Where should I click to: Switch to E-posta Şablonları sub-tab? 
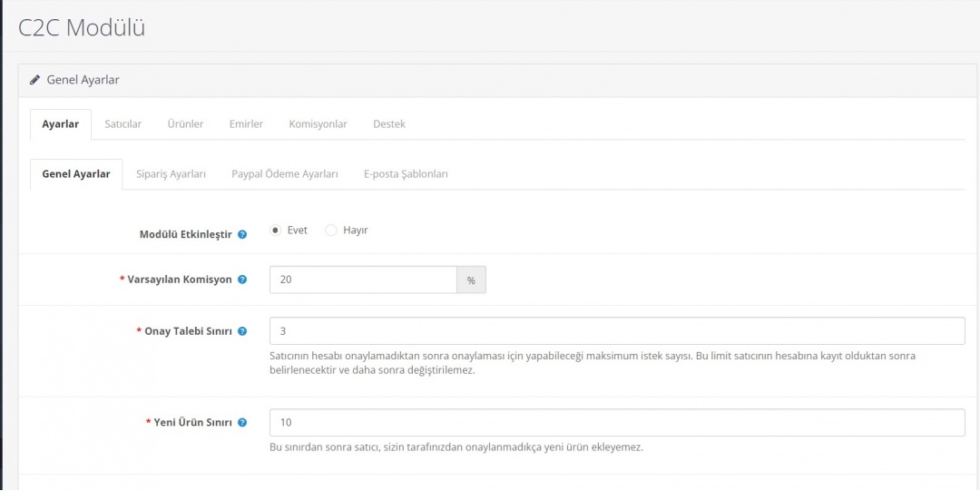[406, 174]
